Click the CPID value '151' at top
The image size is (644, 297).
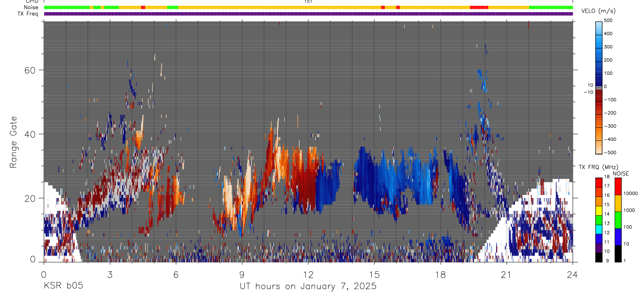pos(308,2)
